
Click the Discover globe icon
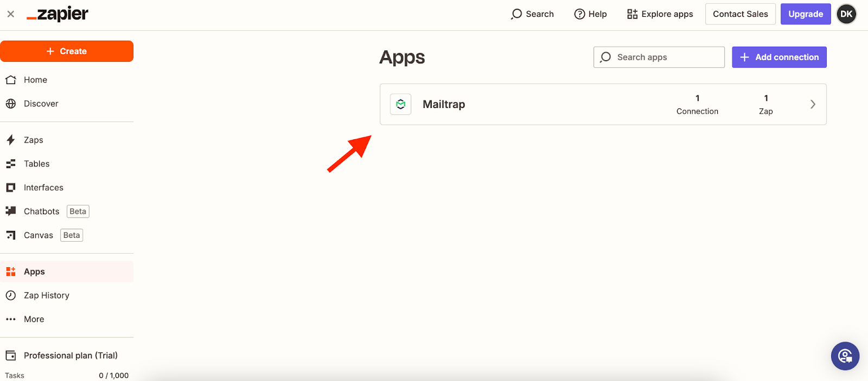pos(11,104)
